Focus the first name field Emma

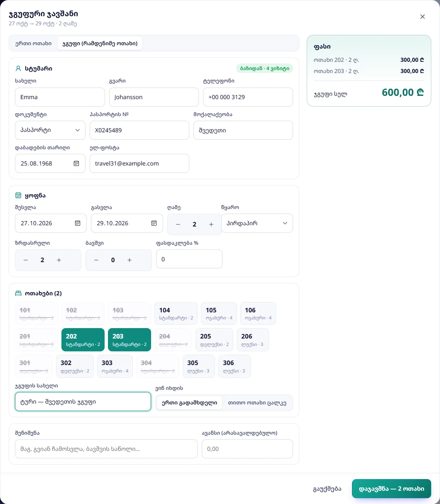[x=60, y=97]
